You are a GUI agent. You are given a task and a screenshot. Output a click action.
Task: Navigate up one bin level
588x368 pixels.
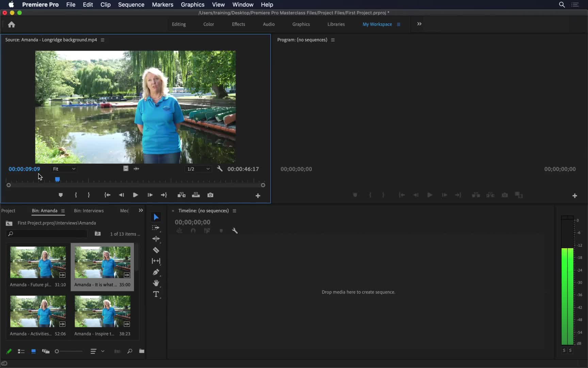point(9,223)
